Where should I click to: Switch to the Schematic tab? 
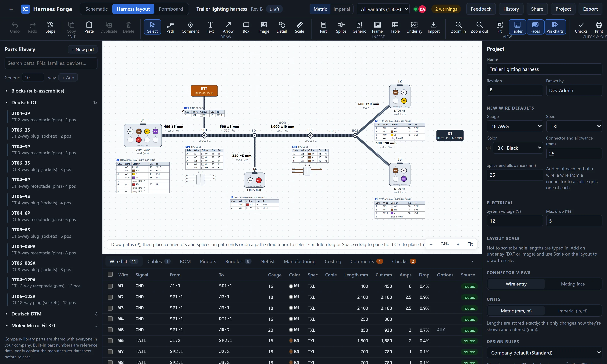[96, 9]
